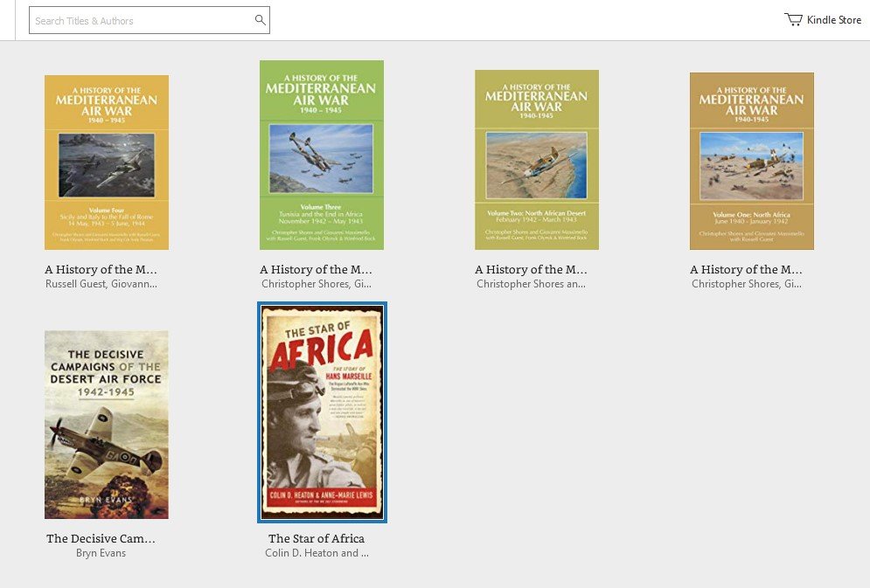Click title above 'Russell Guest, Giovann...'
This screenshot has height=588, width=870.
coord(101,269)
